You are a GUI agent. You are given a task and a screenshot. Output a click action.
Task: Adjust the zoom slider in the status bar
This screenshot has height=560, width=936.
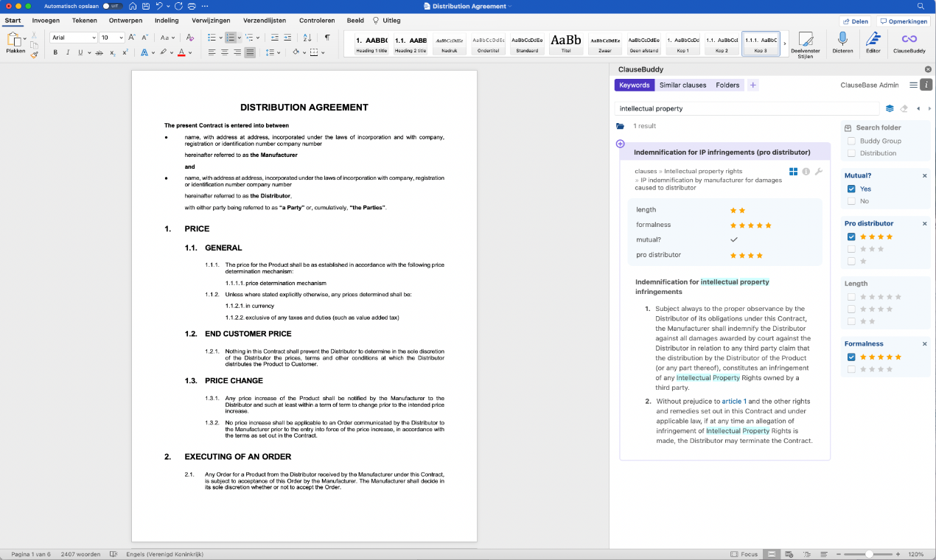pyautogui.click(x=870, y=554)
